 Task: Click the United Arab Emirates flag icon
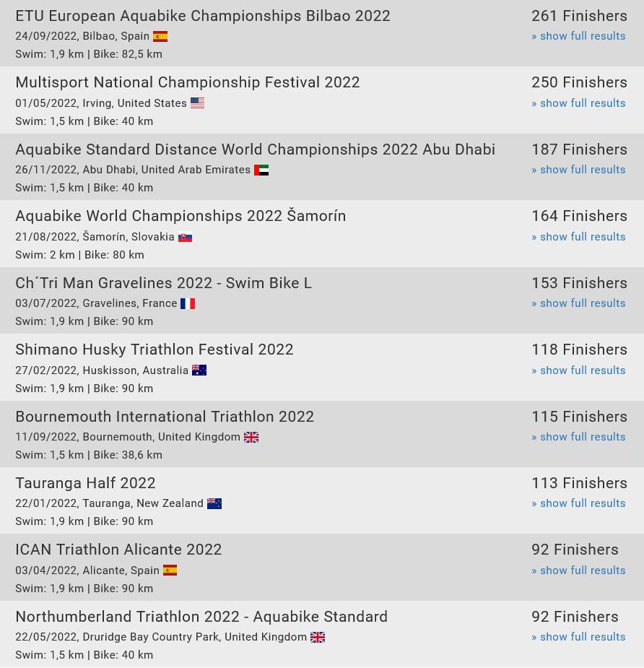point(261,170)
